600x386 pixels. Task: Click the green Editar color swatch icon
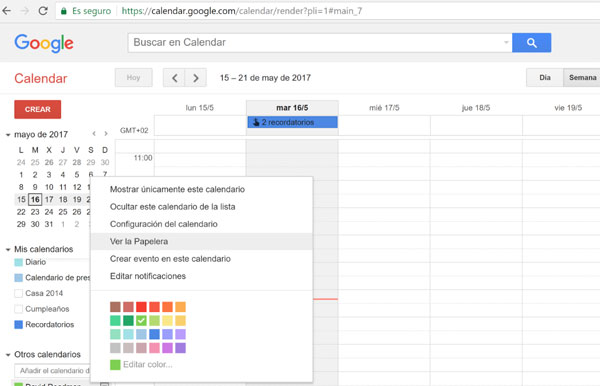click(x=115, y=365)
